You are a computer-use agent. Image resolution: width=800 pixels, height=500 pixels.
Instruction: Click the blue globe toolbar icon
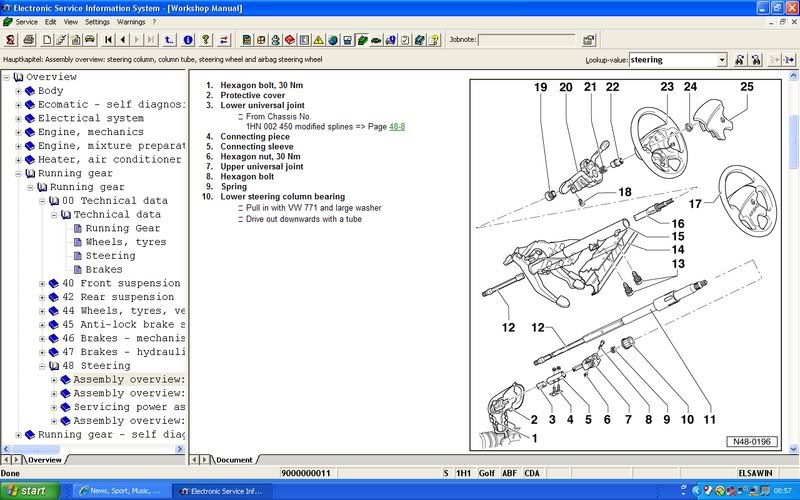[333, 40]
